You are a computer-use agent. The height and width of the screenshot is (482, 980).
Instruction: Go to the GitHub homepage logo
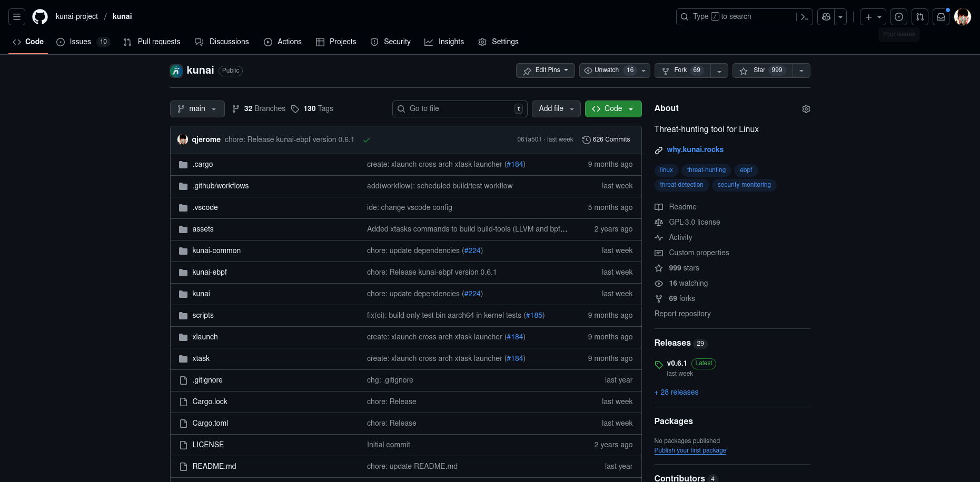pos(40,17)
